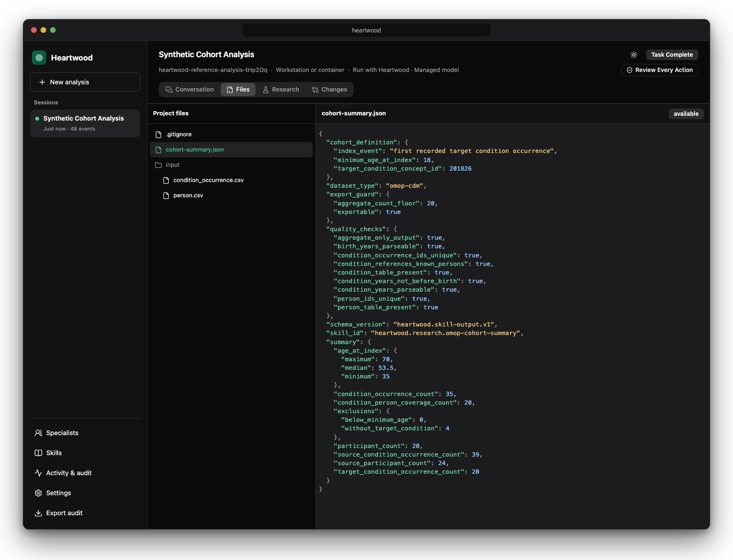Click the plus icon beside New analysis
This screenshot has width=733, height=560.
click(x=42, y=82)
